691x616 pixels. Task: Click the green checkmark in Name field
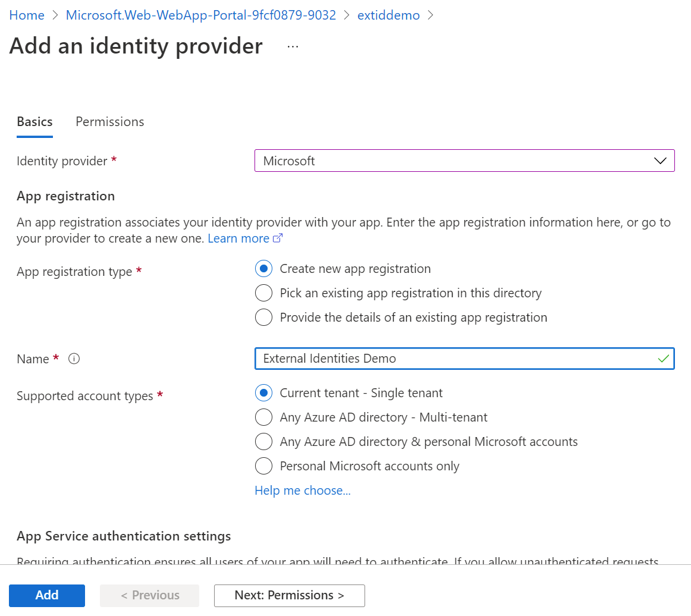click(664, 359)
